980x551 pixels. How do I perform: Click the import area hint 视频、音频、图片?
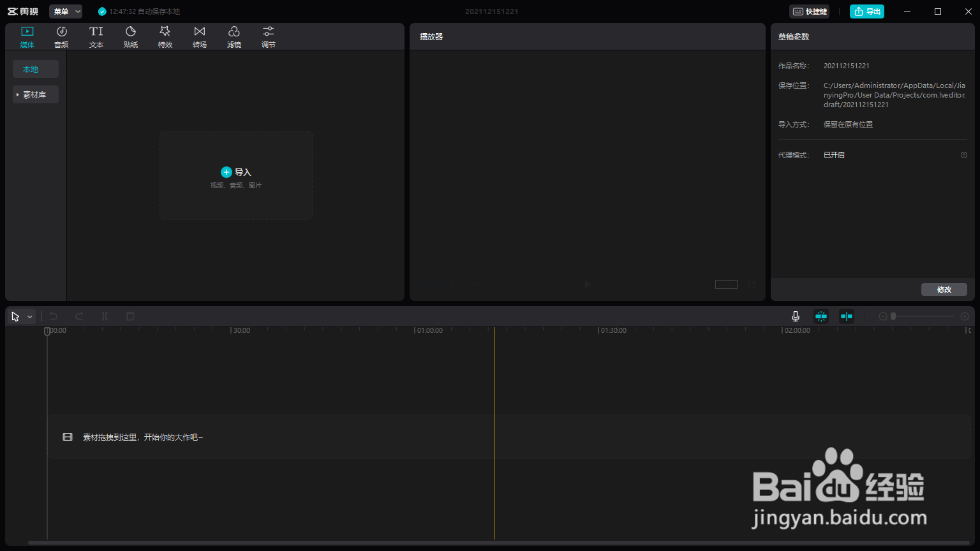[236, 186]
